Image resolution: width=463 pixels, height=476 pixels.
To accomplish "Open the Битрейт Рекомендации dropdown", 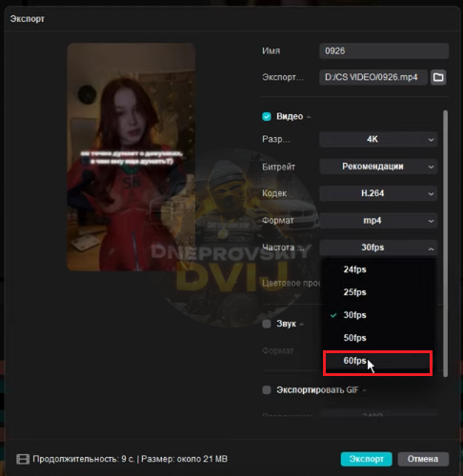I will 378,167.
